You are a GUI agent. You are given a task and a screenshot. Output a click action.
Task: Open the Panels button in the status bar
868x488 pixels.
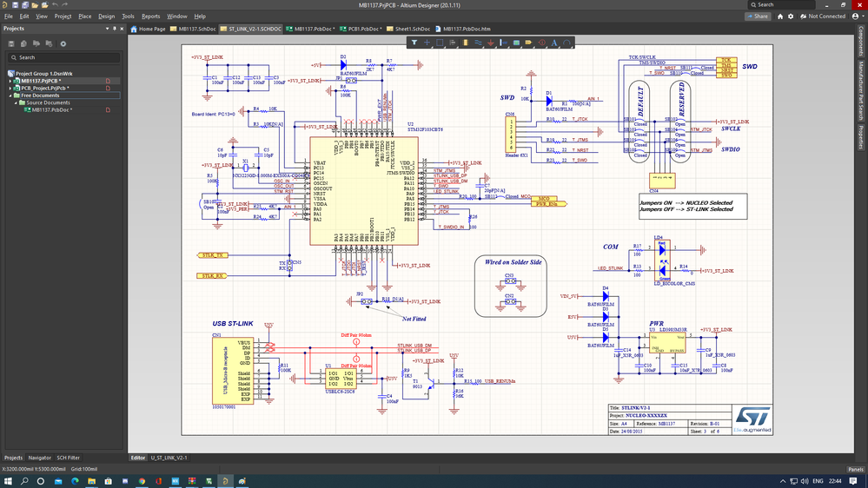click(x=855, y=469)
